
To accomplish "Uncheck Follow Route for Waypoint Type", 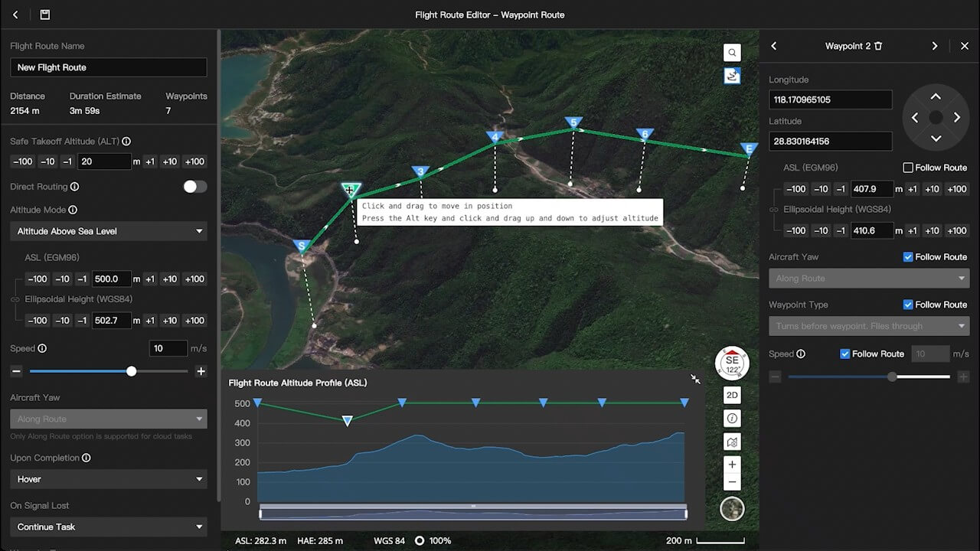I will (908, 305).
